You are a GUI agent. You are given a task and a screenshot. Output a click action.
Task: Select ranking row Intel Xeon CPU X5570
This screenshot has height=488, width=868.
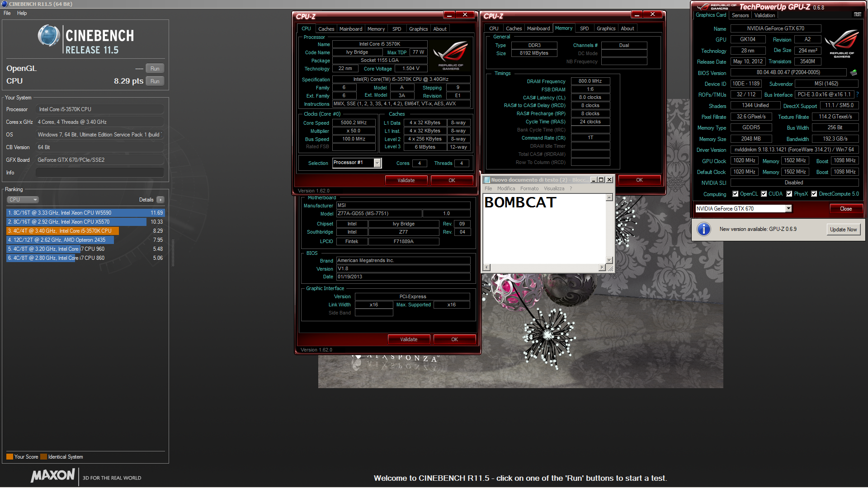pyautogui.click(x=85, y=222)
